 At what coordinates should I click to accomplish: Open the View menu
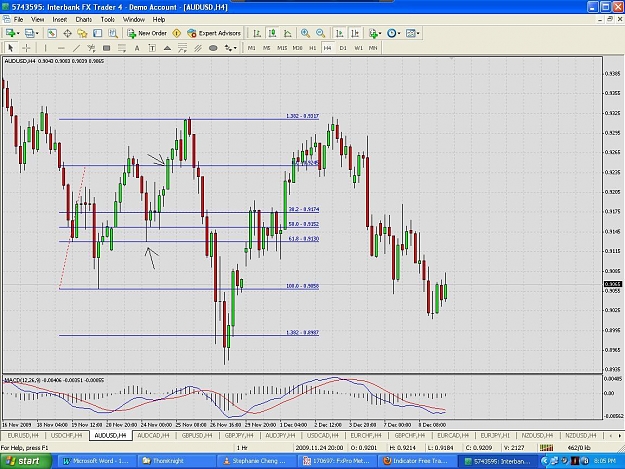pyautogui.click(x=37, y=19)
